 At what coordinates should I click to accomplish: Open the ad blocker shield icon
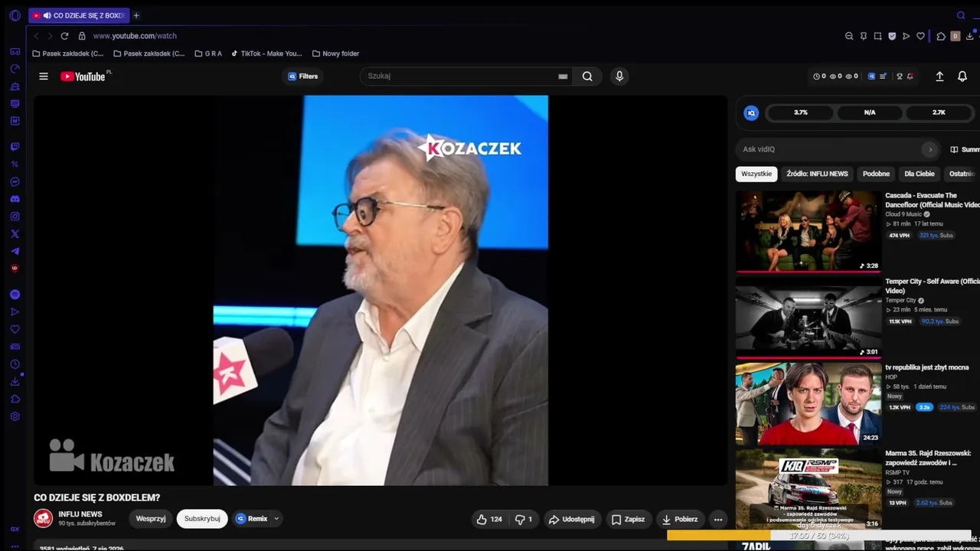click(x=892, y=36)
